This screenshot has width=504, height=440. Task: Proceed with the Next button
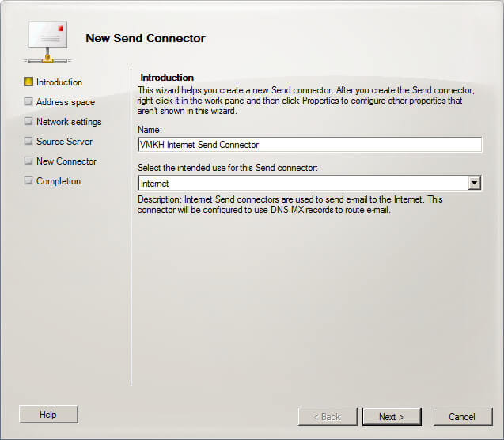point(392,417)
